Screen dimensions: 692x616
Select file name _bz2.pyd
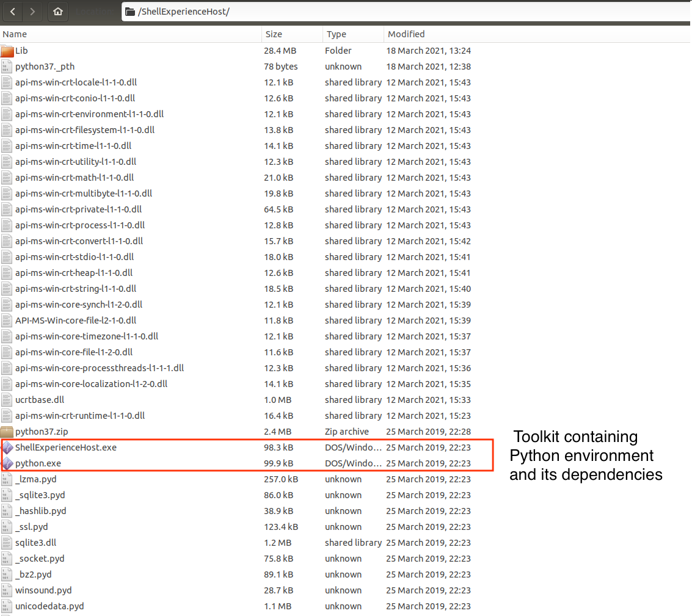[x=33, y=574]
